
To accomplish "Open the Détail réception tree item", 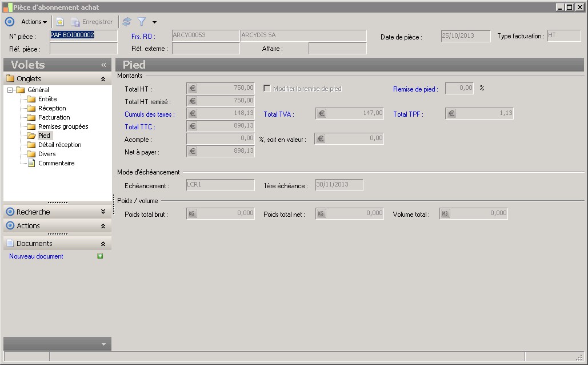I will [59, 145].
